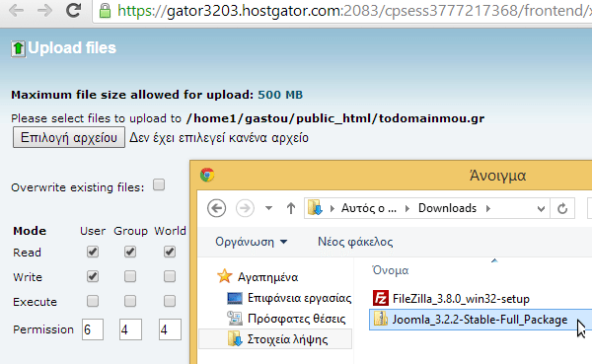Click the FileZilla installer icon

pos(381,298)
